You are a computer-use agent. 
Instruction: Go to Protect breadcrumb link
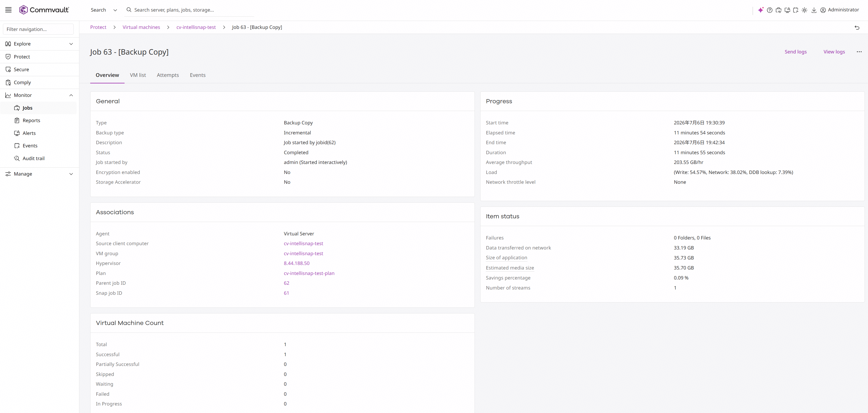pos(98,27)
